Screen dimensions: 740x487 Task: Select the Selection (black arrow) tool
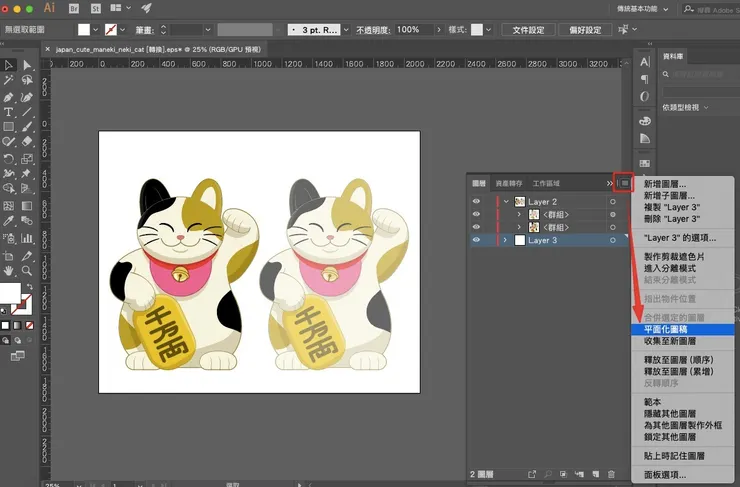[x=8, y=65]
